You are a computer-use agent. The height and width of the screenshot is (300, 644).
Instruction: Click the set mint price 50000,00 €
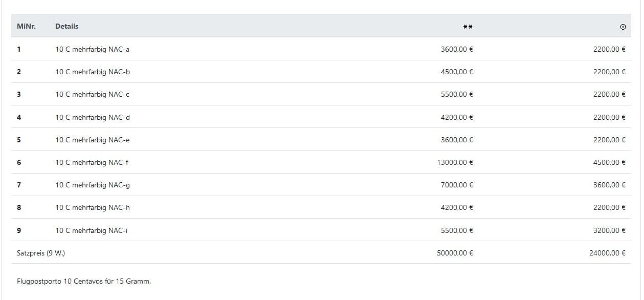(455, 253)
